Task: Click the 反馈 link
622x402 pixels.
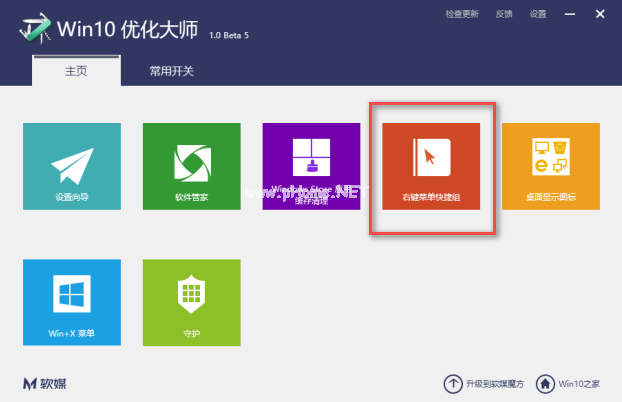Action: 504,14
